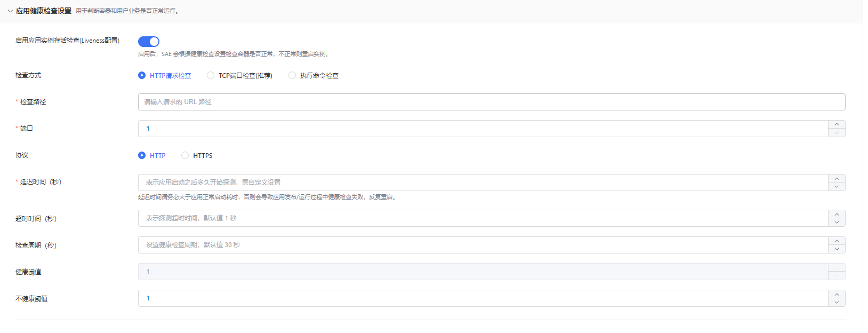
Task: Choose HTTPS protocol radio button
Action: (x=185, y=155)
